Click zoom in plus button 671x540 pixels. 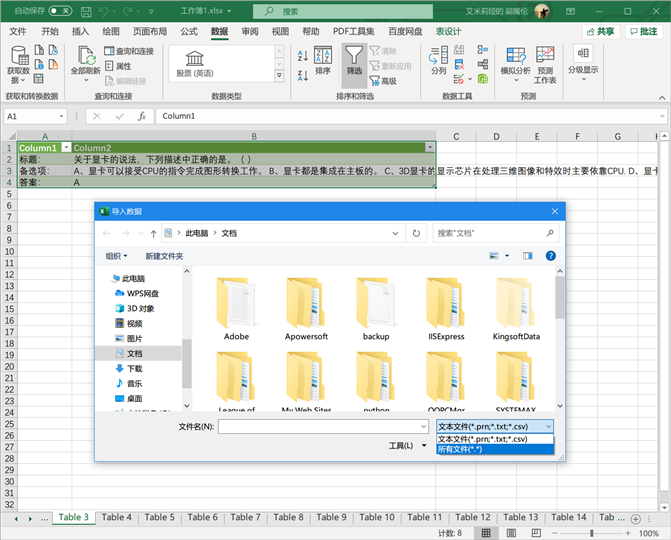(x=628, y=533)
